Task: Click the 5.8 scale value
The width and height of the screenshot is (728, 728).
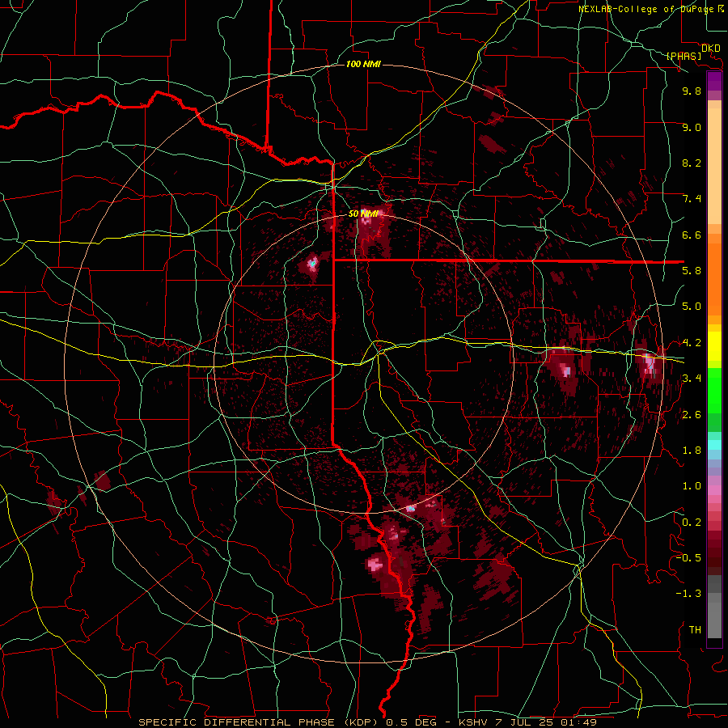Action: point(692,271)
